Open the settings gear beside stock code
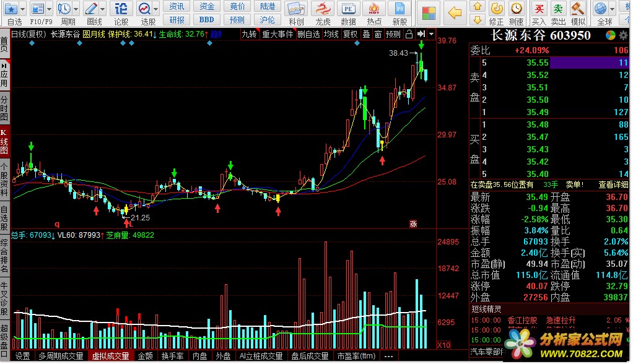The width and height of the screenshot is (633, 364). [623, 35]
